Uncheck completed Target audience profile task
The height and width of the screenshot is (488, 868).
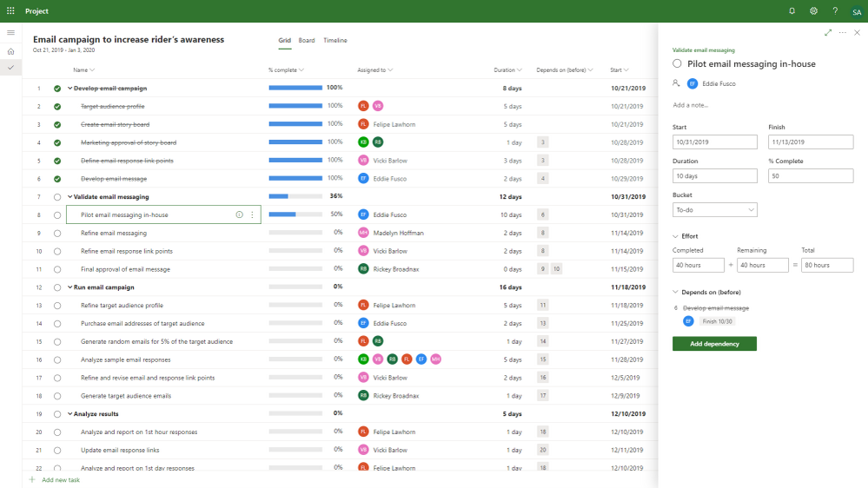57,106
